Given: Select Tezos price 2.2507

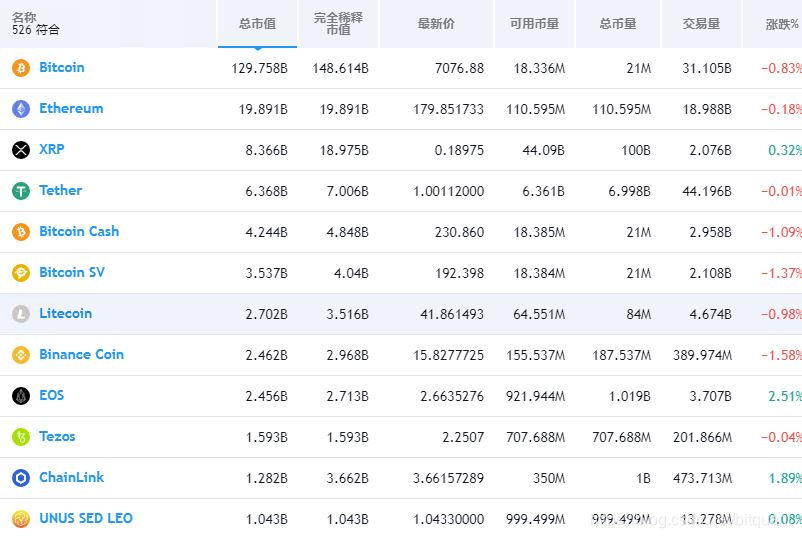Looking at the screenshot, I should click(x=463, y=437).
